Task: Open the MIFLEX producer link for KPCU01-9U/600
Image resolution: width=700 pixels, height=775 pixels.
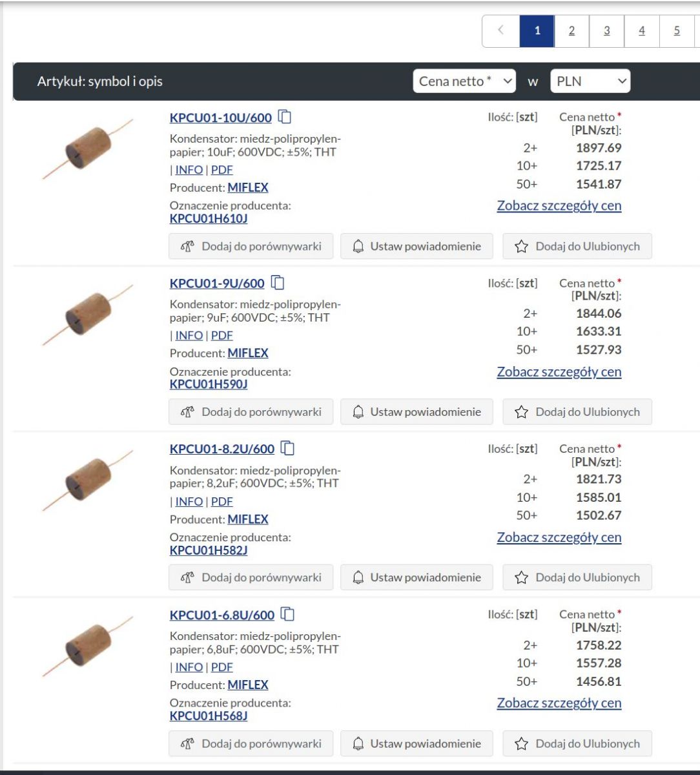Action: coord(248,353)
